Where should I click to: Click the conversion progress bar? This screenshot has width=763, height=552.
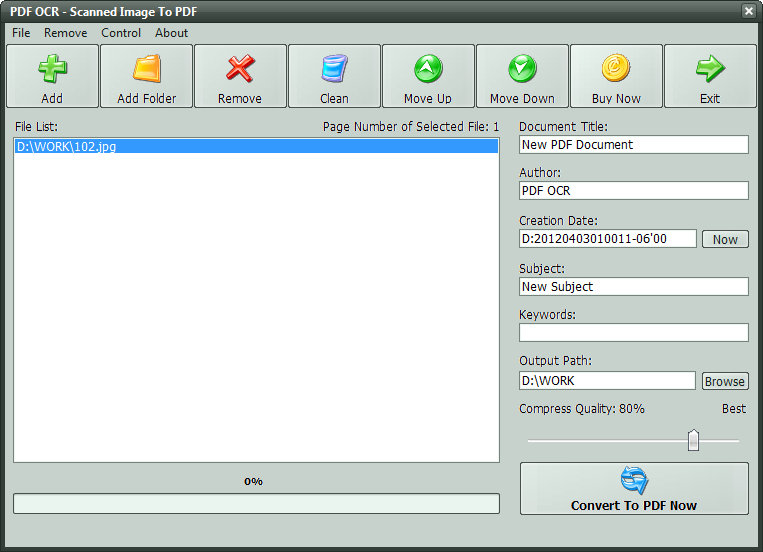256,503
